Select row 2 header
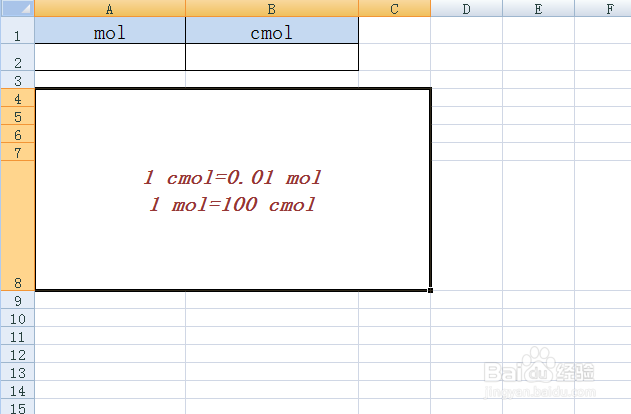Image resolution: width=631 pixels, height=414 pixels. 17,57
